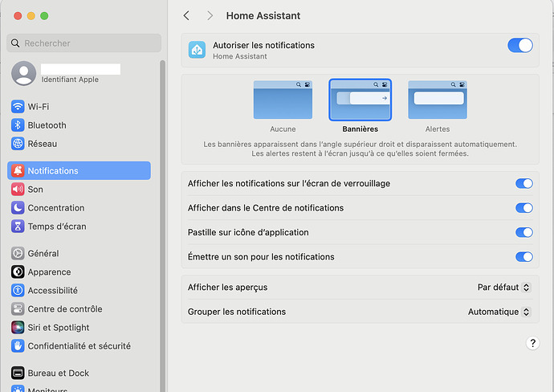Click the Bureau et Dock label
554x392 pixels.
(x=59, y=373)
